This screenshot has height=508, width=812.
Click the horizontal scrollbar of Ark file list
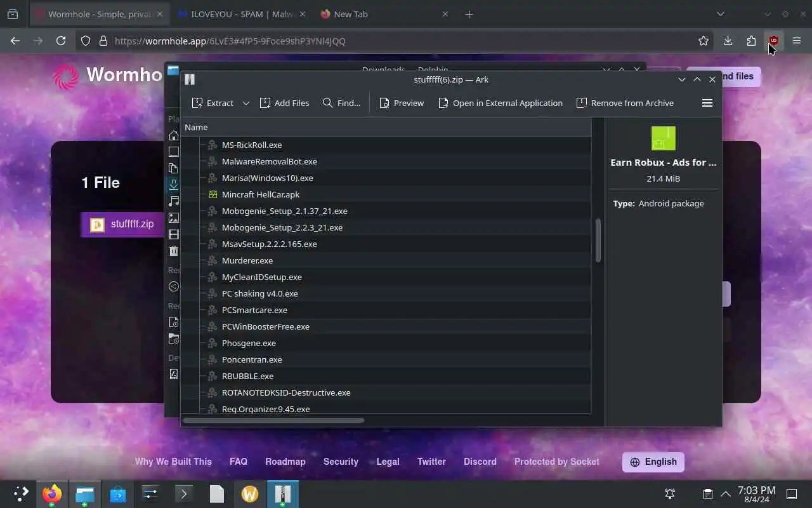(x=273, y=420)
